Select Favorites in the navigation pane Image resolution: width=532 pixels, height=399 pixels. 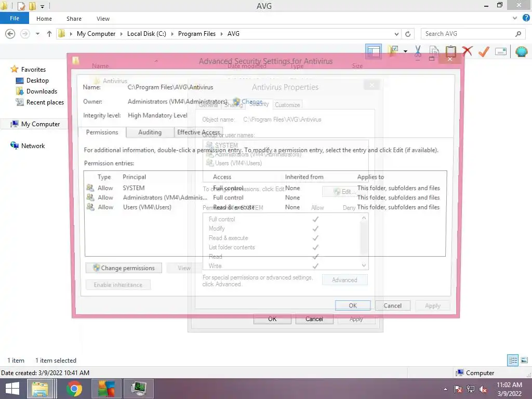tap(33, 69)
